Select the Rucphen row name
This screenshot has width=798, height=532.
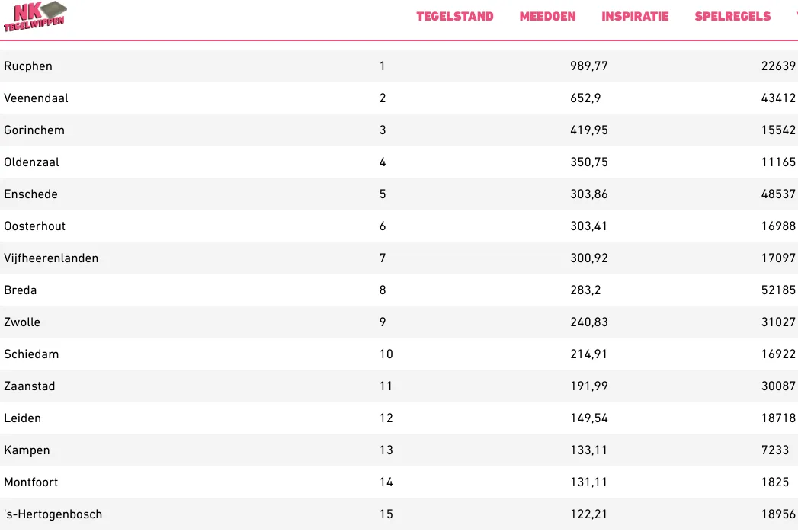(28, 66)
